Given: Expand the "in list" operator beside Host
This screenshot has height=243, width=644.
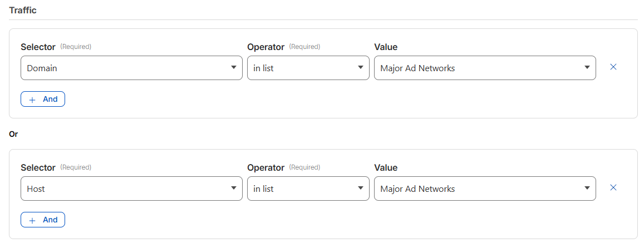Looking at the screenshot, I should point(301,189).
